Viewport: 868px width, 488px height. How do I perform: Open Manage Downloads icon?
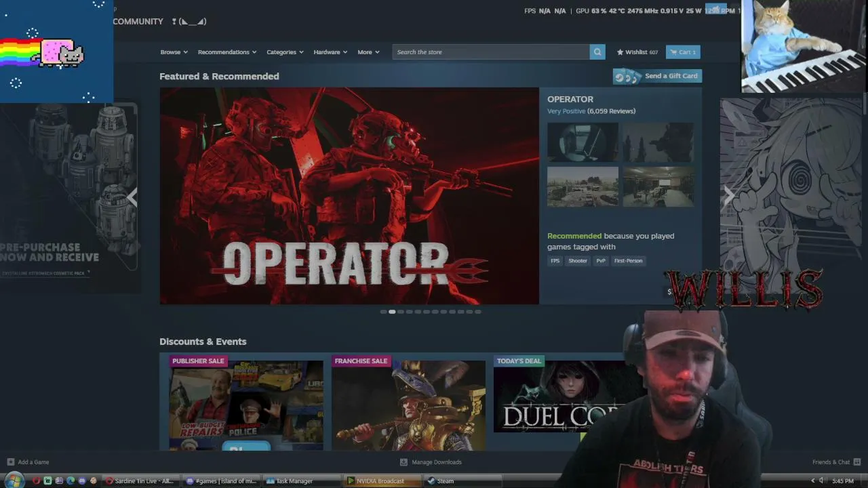[403, 462]
